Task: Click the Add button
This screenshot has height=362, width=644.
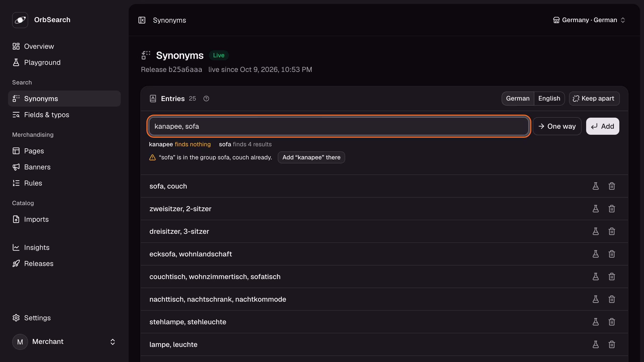Action: coord(602,126)
